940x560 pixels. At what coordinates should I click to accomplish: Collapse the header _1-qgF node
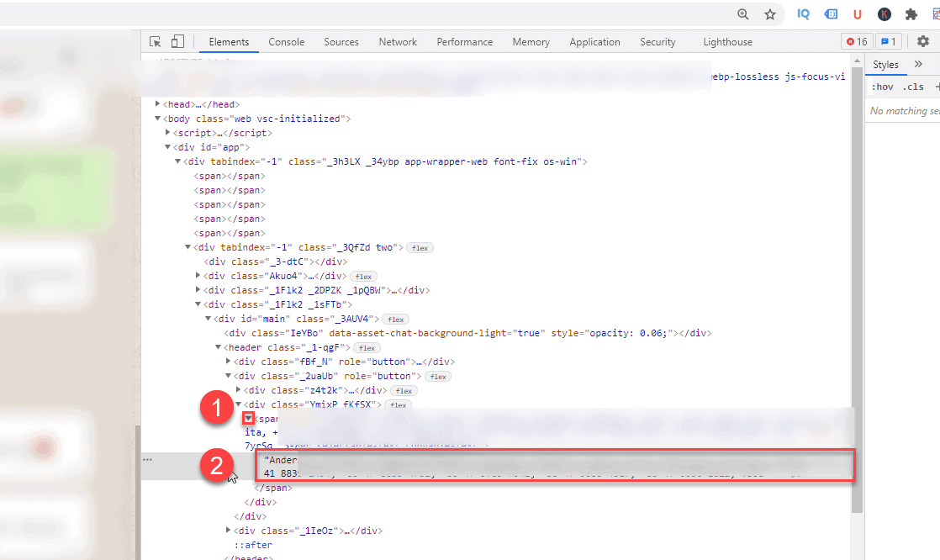(x=219, y=347)
